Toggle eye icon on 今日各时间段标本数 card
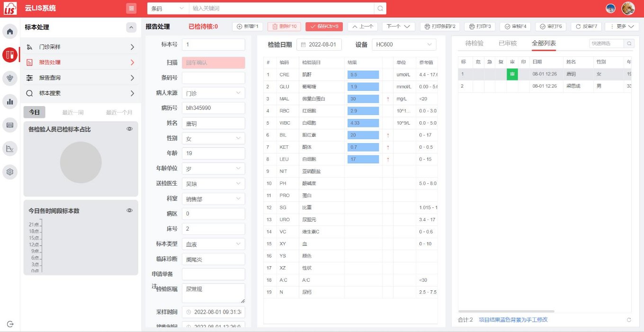 pyautogui.click(x=130, y=210)
